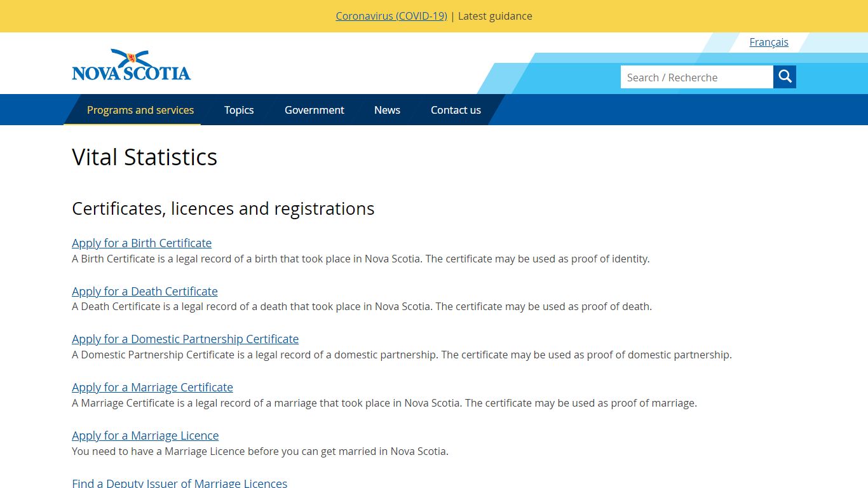This screenshot has height=488, width=868.
Task: Click the domestic partnership description text
Action: (x=402, y=355)
